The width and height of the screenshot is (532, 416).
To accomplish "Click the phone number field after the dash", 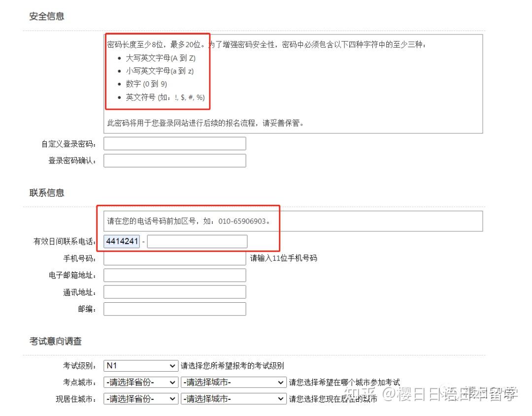I will pyautogui.click(x=197, y=241).
